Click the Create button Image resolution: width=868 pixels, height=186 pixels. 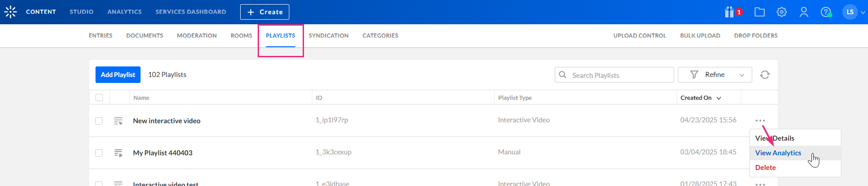pos(265,12)
